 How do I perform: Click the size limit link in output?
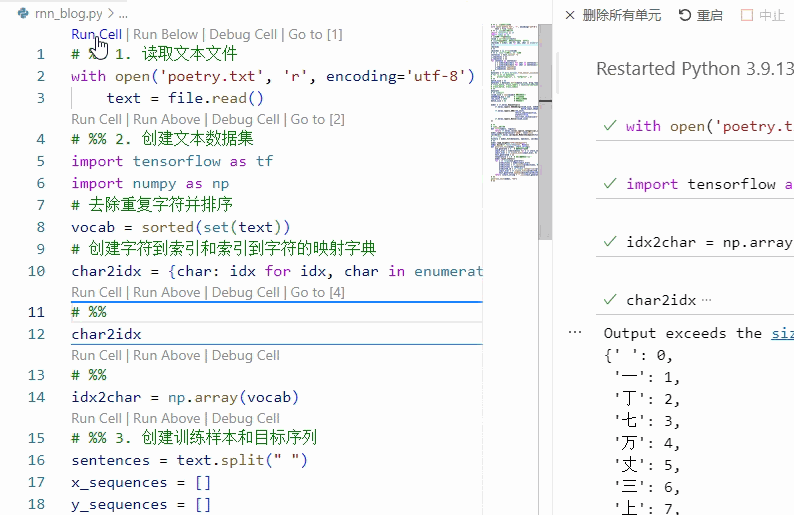pyautogui.click(x=782, y=333)
